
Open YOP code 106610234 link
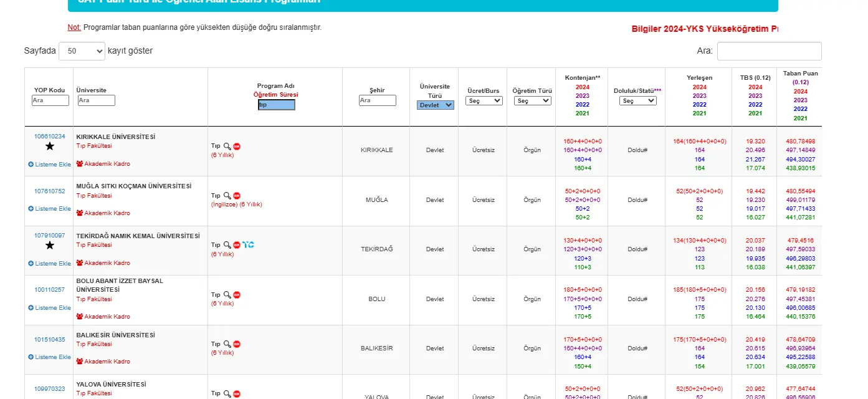click(x=50, y=137)
